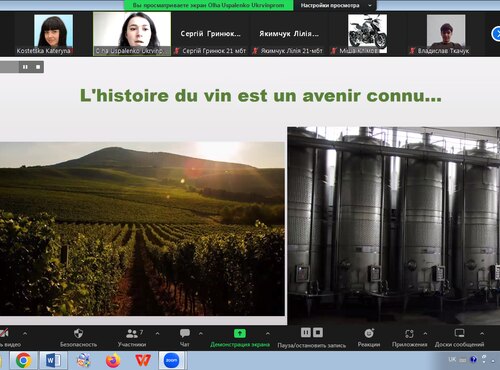Expand the arrow next to Share Screen
Viewport: 500px width, 370px height.
tap(267, 333)
